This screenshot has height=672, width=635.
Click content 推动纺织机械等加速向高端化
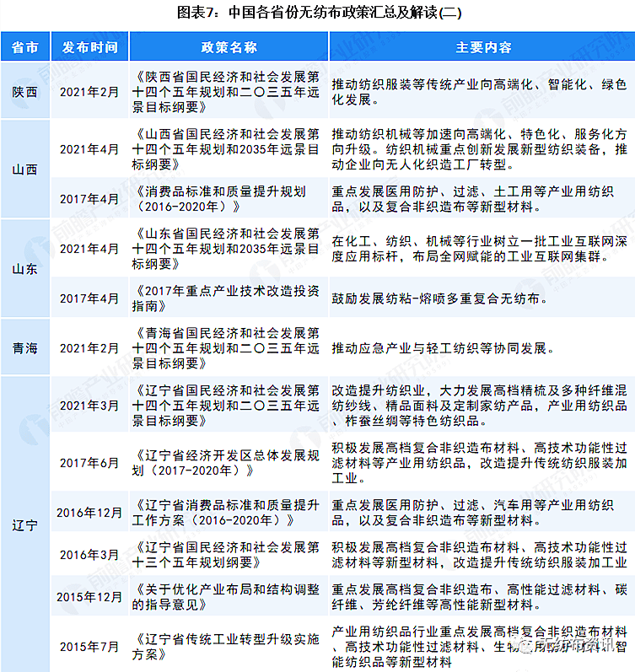click(479, 149)
